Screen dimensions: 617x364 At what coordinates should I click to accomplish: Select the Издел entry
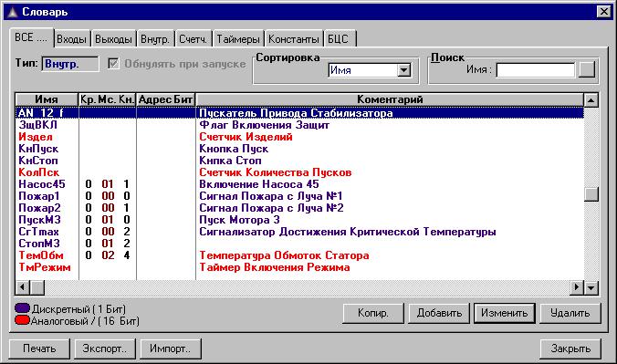click(x=299, y=137)
